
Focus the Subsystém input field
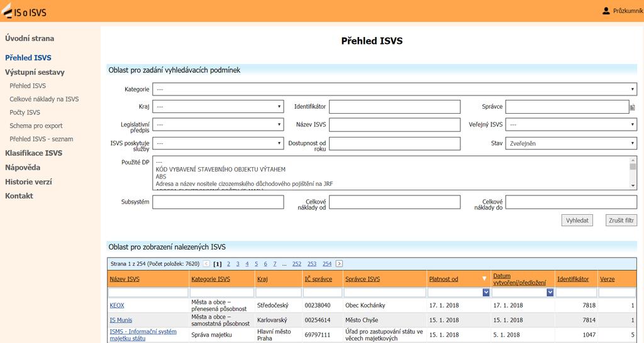(x=218, y=202)
